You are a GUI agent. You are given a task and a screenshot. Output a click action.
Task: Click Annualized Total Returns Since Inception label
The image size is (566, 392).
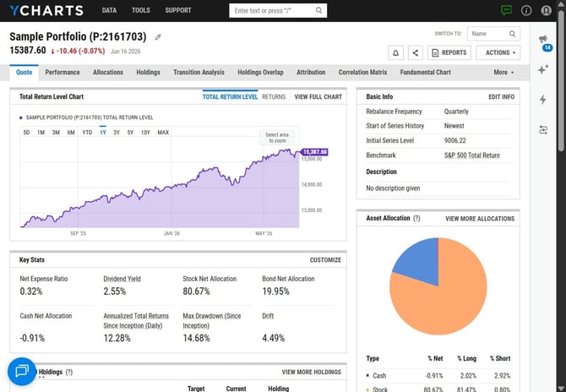point(136,320)
